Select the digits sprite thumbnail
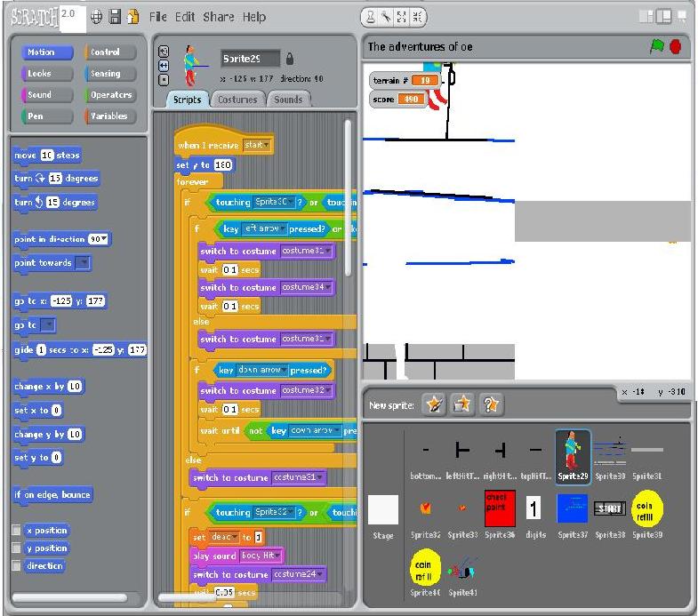 click(x=535, y=515)
